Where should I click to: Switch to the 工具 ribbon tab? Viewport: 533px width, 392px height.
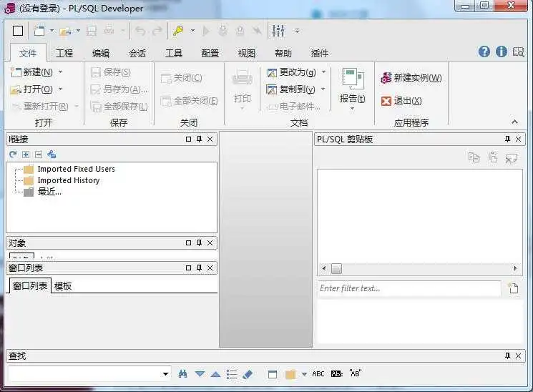(x=174, y=53)
